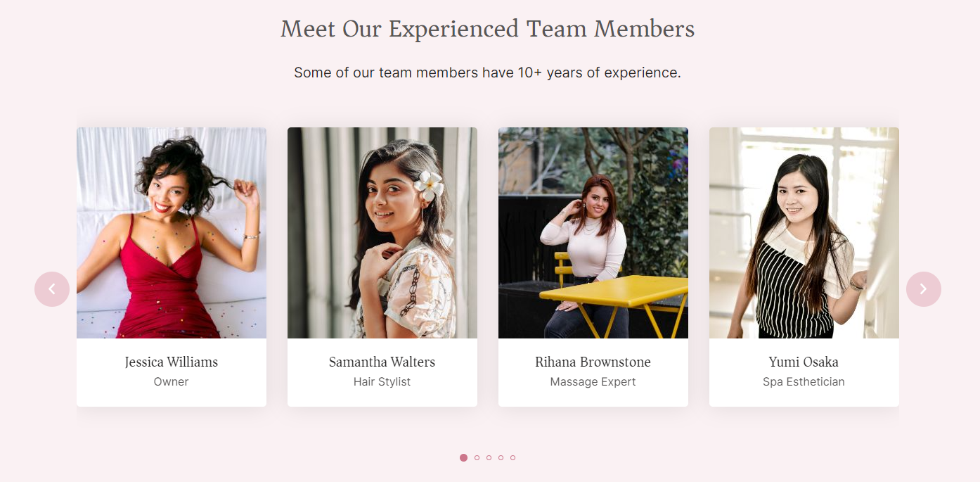Click the Owner role label

(x=171, y=381)
